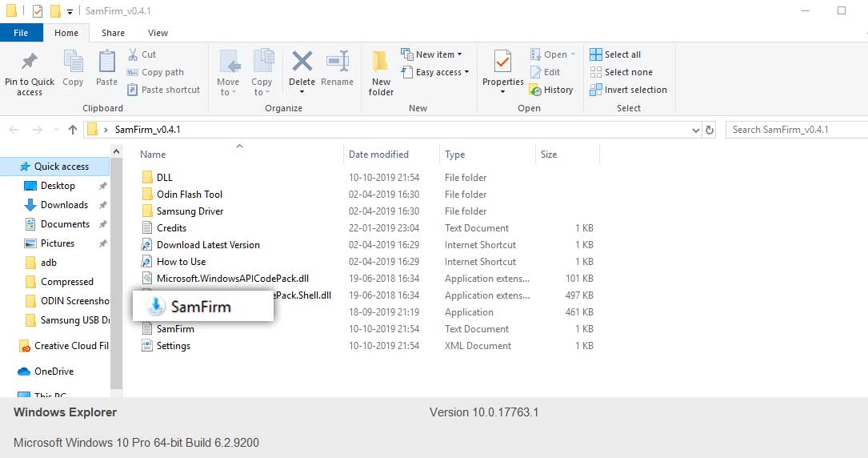This screenshot has height=458, width=868.
Task: Select Quick access in navigation pane
Action: click(55, 166)
